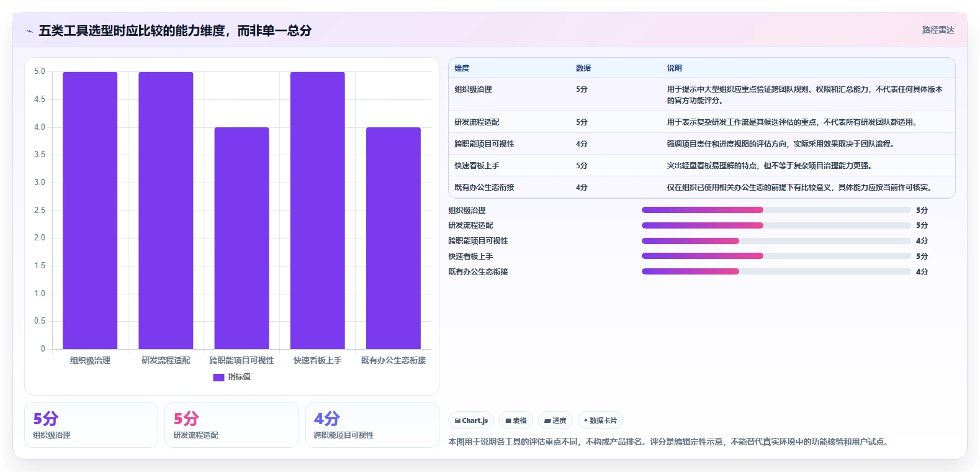Click the description starting 用于提示中大型组织
Image resolution: width=980 pixels, height=472 pixels.
tap(805, 95)
